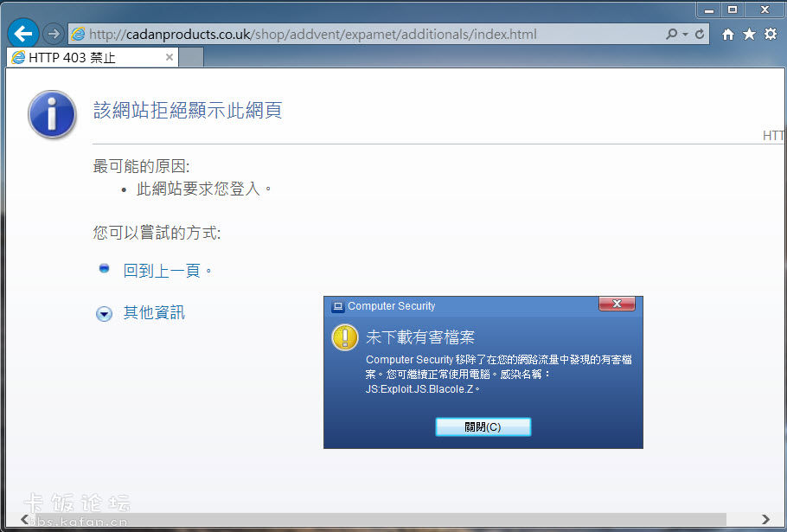Click the Internet Explorer page icon in address bar
The height and width of the screenshot is (532, 787).
(x=79, y=34)
